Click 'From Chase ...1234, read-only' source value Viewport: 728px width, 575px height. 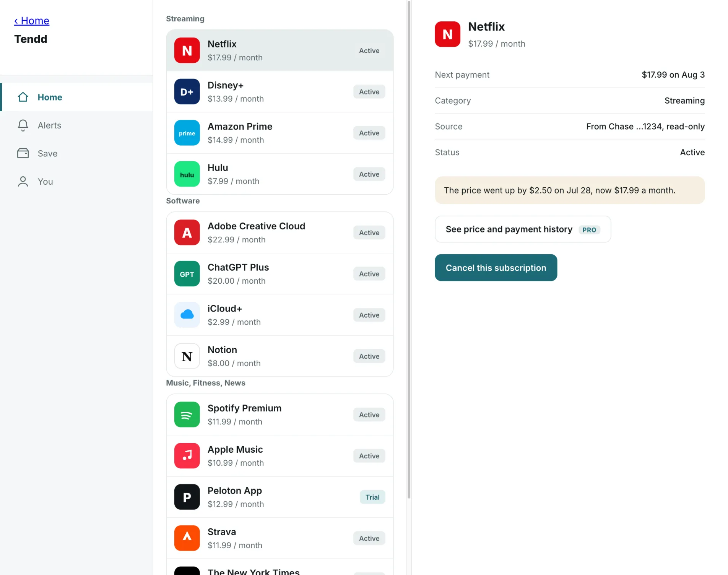[x=645, y=127]
